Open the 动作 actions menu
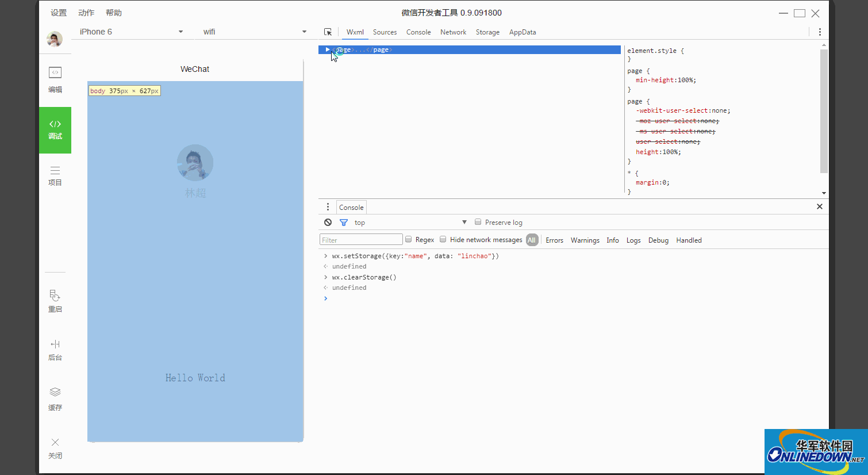Screen dimensions: 868x475 86,13
